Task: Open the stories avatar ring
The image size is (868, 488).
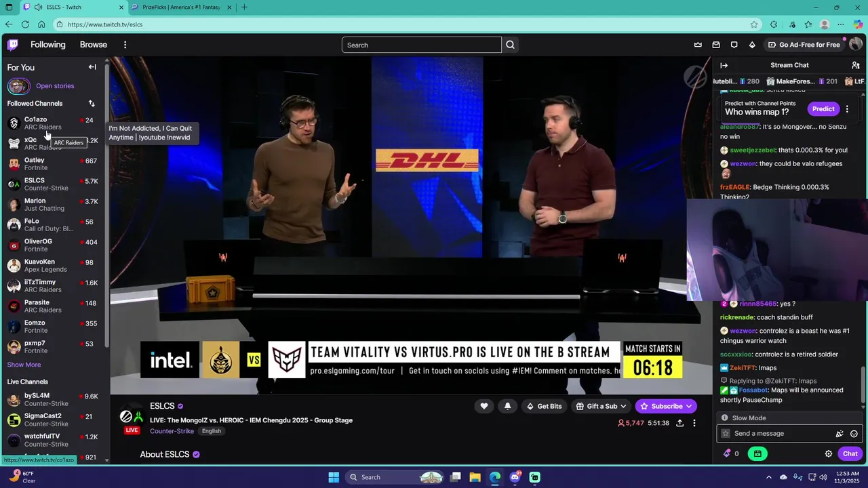Action: click(18, 86)
